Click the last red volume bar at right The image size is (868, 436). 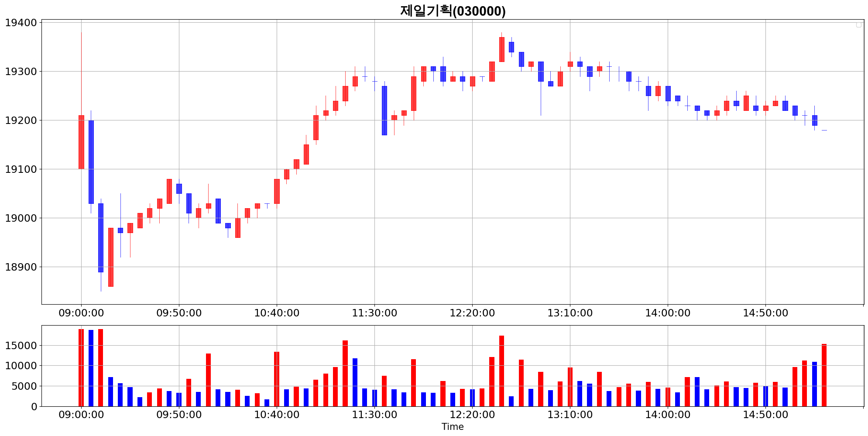point(824,375)
